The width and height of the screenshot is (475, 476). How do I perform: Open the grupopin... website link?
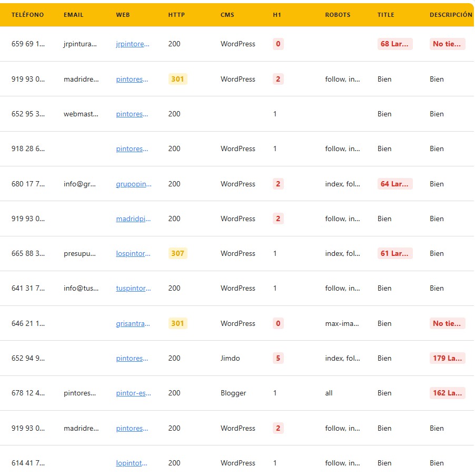click(134, 184)
